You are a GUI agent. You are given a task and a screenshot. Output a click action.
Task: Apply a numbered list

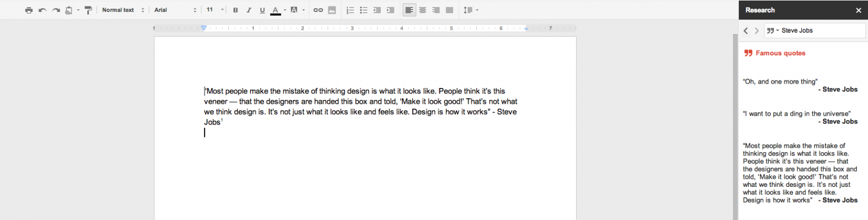click(x=350, y=10)
